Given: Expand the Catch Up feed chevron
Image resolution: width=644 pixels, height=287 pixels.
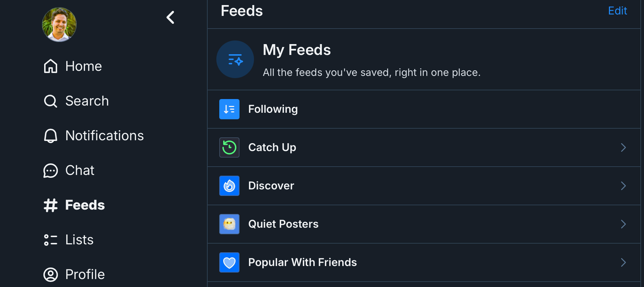Looking at the screenshot, I should click(x=623, y=147).
